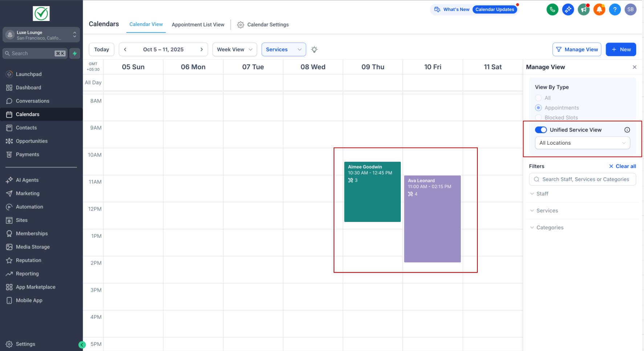Open the orange notifications bell
The image size is (644, 351).
[x=599, y=9]
